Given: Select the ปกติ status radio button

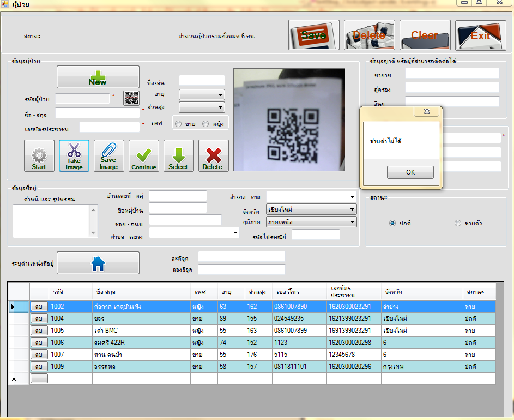Looking at the screenshot, I should [392, 223].
